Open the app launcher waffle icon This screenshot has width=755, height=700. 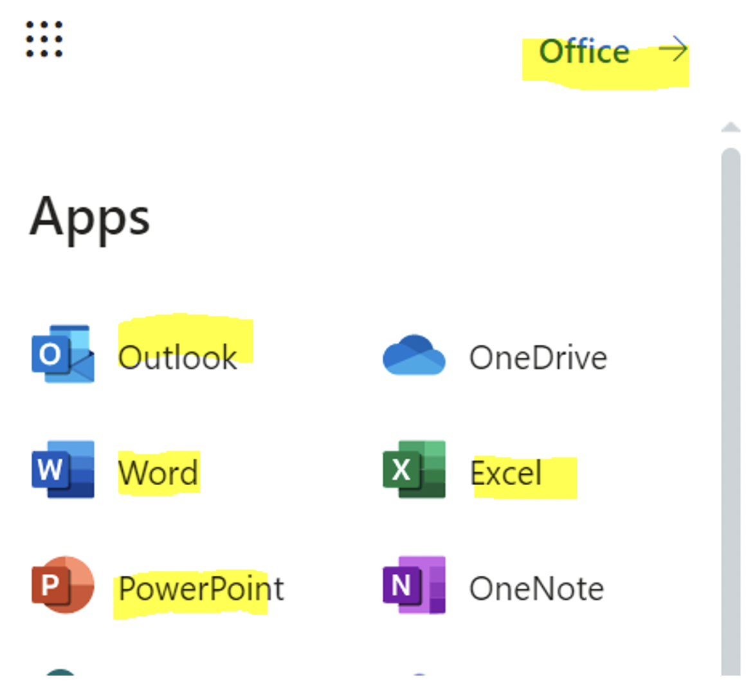coord(42,39)
